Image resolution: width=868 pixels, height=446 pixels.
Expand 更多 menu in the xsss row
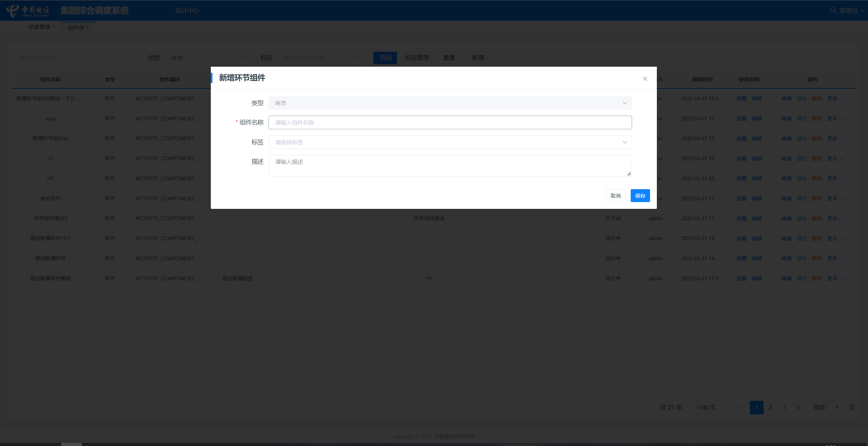(836, 118)
